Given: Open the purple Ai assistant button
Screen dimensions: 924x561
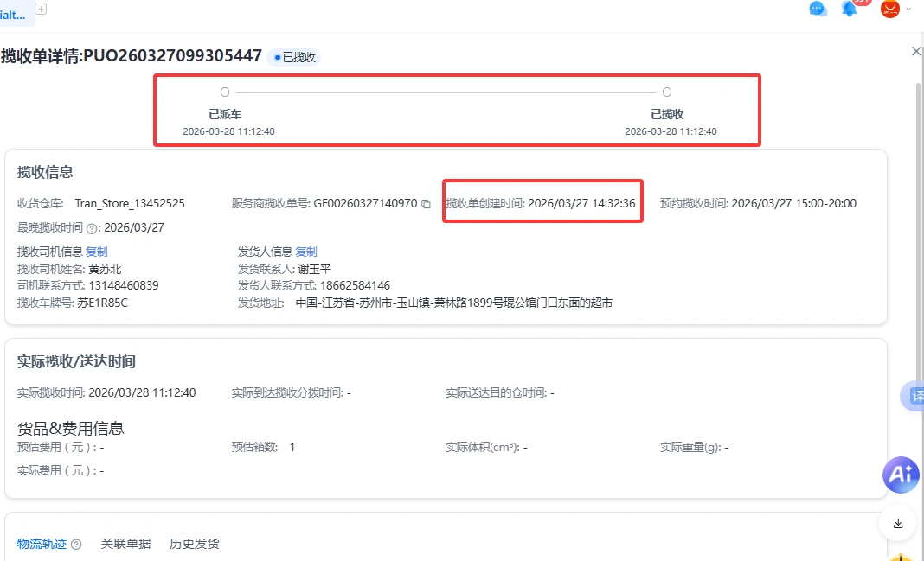Looking at the screenshot, I should click(x=901, y=475).
